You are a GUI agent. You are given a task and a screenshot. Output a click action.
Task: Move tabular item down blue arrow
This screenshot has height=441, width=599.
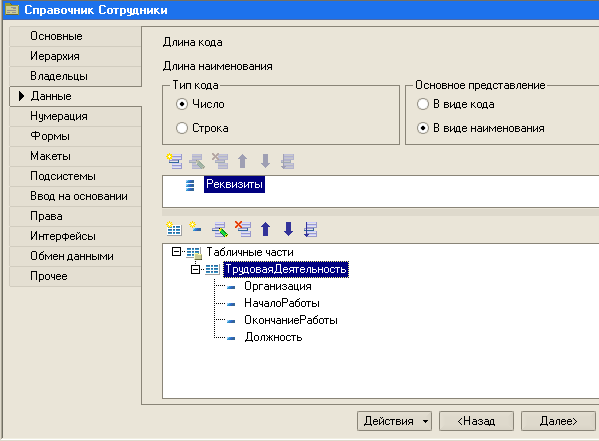(x=288, y=229)
